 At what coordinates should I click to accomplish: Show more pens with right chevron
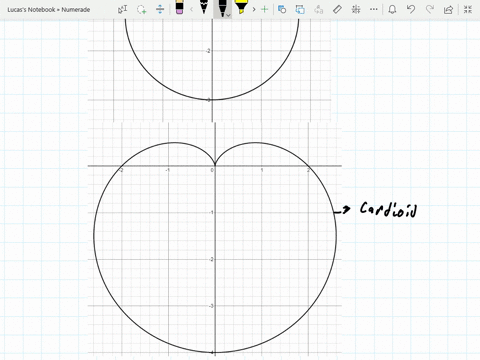254,9
